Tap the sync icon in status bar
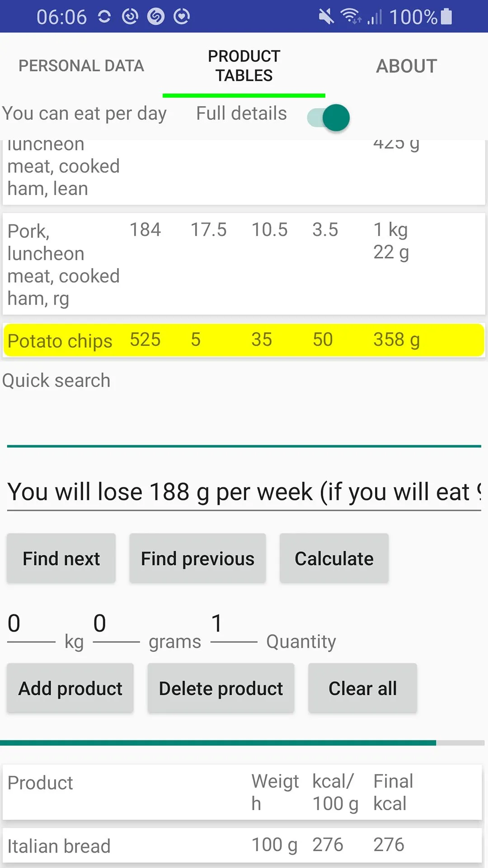This screenshot has width=488, height=868. click(x=104, y=17)
